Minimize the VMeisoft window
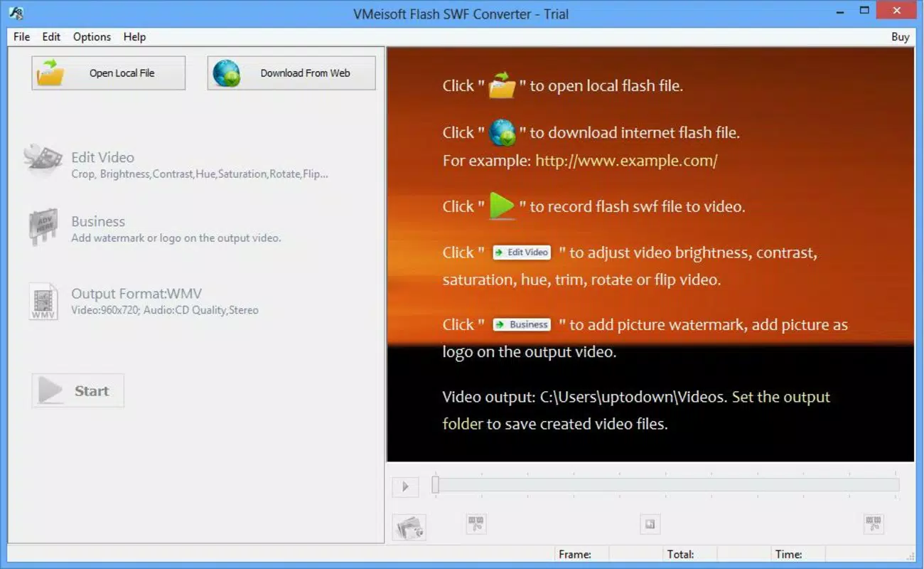 839,11
